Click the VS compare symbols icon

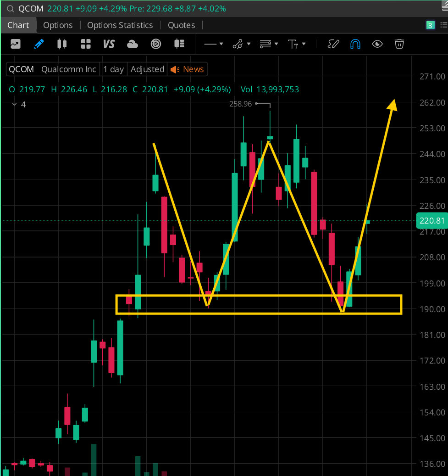point(109,44)
